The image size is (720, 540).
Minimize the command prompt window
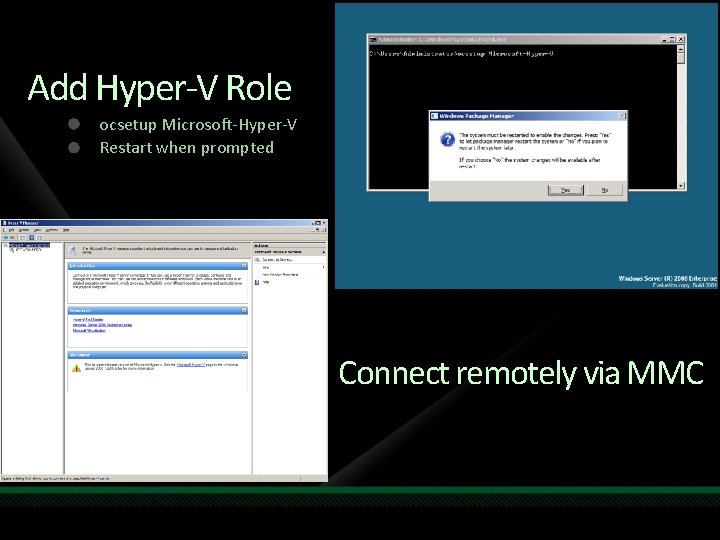pyautogui.click(x=664, y=39)
